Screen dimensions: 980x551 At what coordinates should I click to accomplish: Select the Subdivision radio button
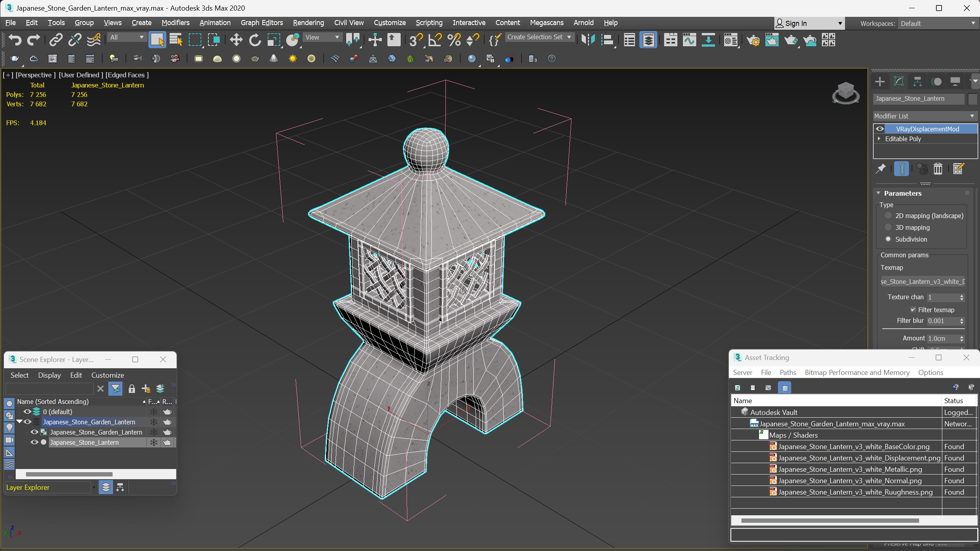point(888,239)
